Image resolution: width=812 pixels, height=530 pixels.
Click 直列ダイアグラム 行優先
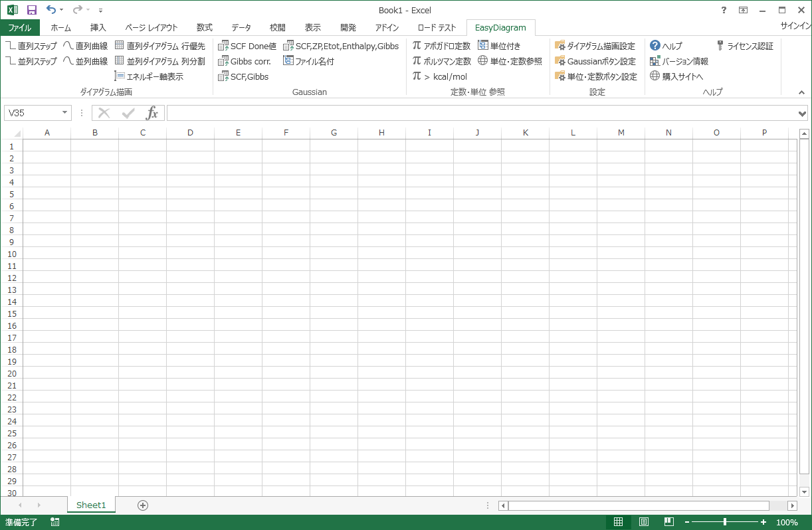coord(160,46)
